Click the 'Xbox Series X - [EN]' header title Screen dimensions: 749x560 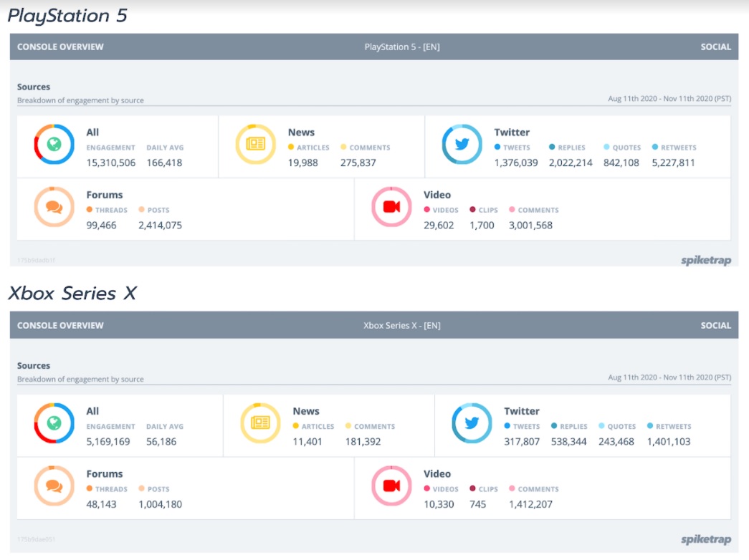(402, 326)
